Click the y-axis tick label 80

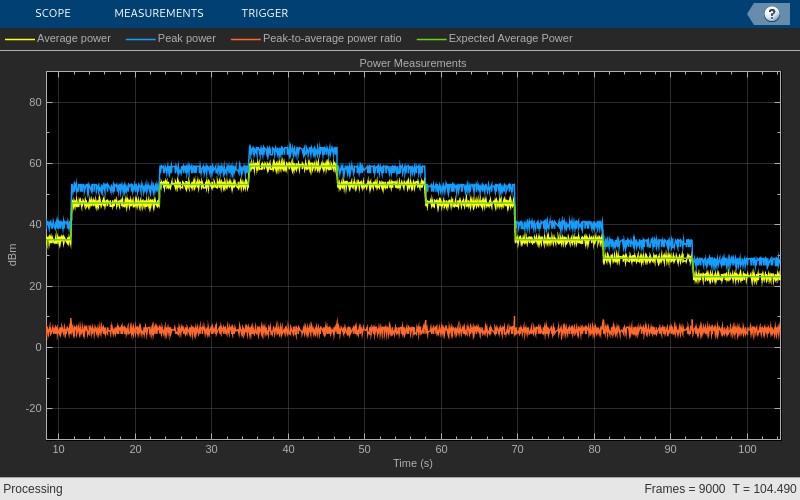click(35, 103)
